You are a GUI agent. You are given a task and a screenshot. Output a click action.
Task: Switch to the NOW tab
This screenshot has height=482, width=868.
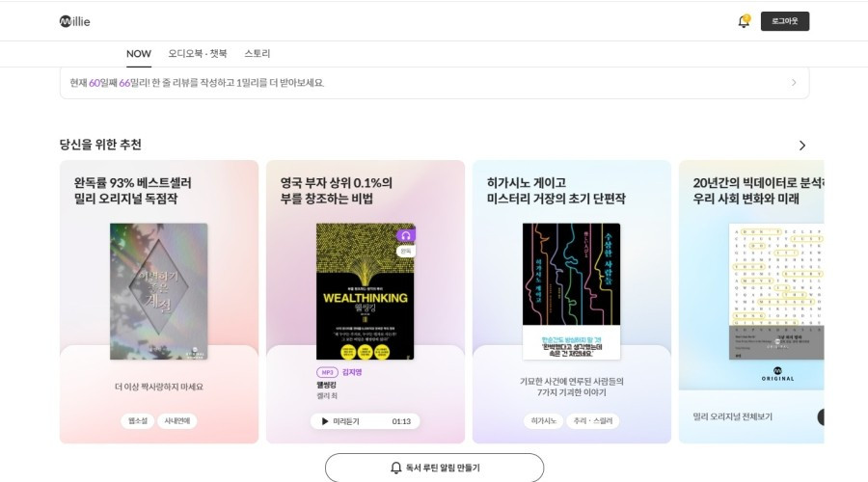tap(138, 54)
